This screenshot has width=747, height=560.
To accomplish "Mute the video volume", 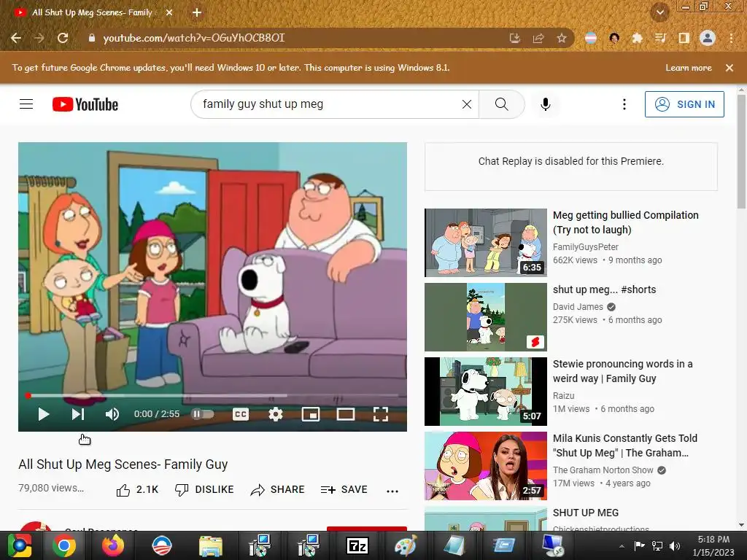I will (112, 414).
